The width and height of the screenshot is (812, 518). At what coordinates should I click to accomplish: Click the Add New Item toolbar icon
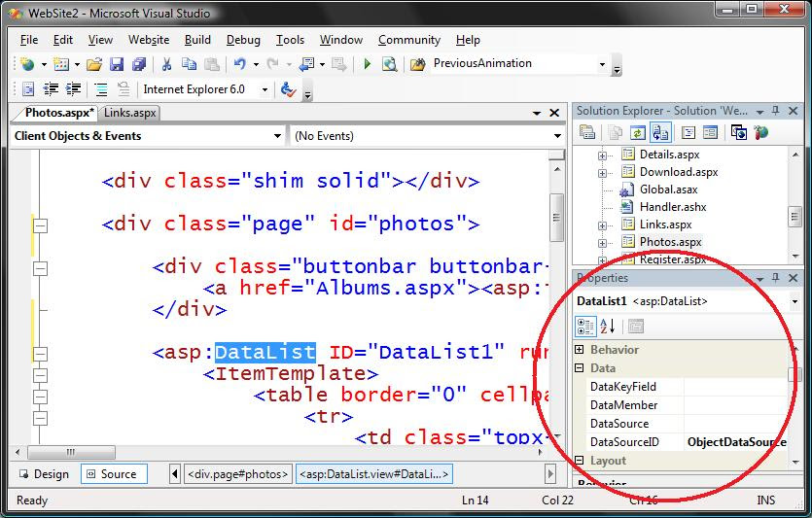point(60,64)
